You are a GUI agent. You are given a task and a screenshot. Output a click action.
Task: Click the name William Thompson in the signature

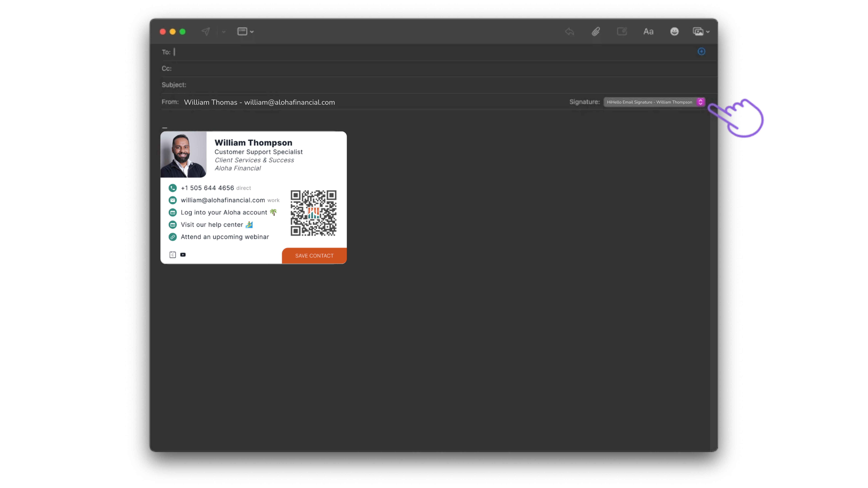pyautogui.click(x=253, y=143)
